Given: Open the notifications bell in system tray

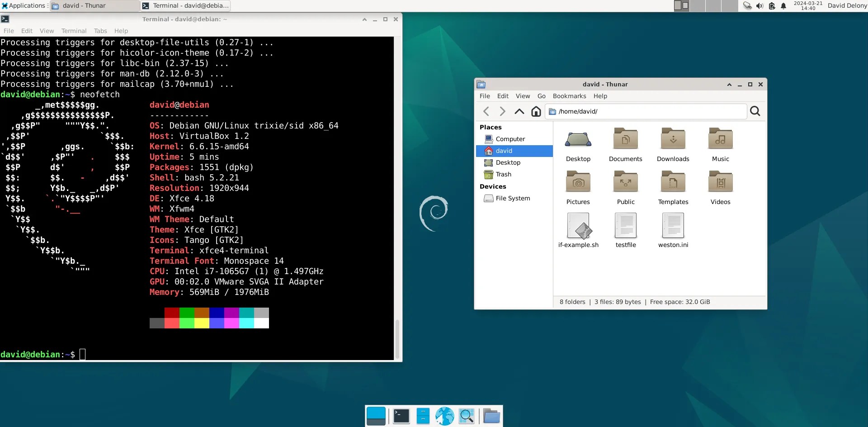Looking at the screenshot, I should coord(783,6).
